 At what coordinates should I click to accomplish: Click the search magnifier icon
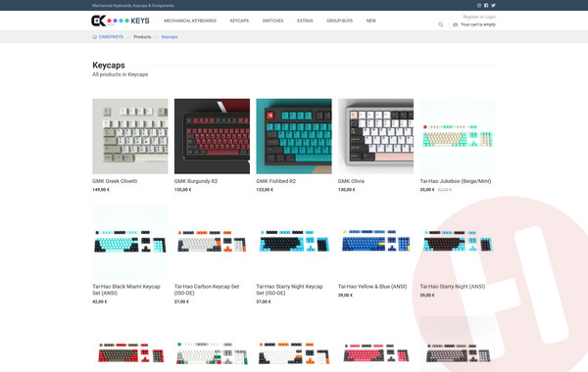(x=441, y=24)
